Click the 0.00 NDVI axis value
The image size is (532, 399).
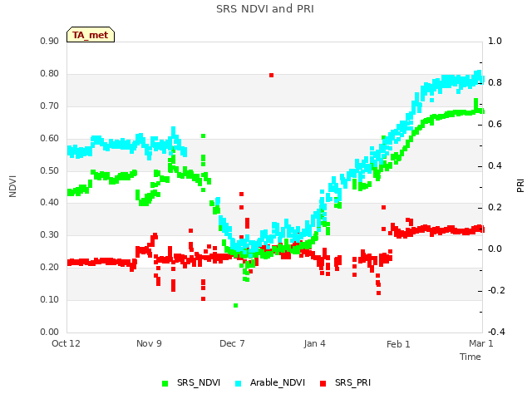tap(50, 332)
